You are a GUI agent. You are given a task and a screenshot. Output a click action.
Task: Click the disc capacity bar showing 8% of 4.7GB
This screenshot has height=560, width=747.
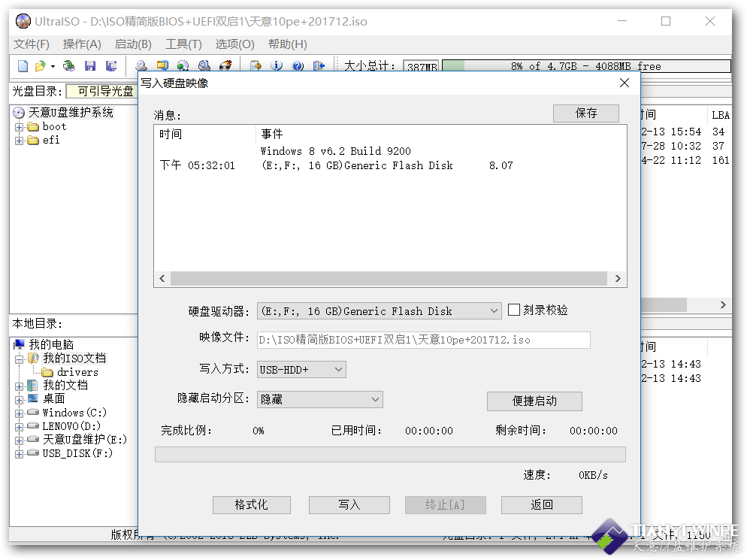point(586,65)
